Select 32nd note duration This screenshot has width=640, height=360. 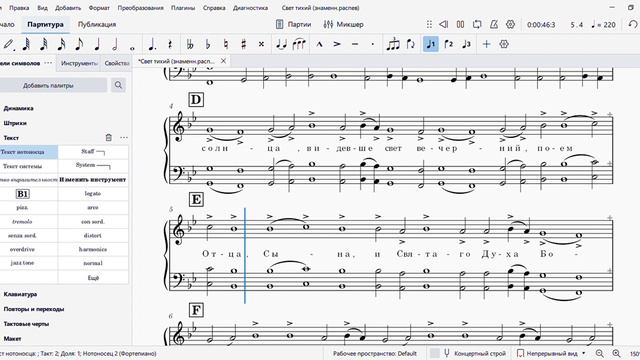[44, 44]
